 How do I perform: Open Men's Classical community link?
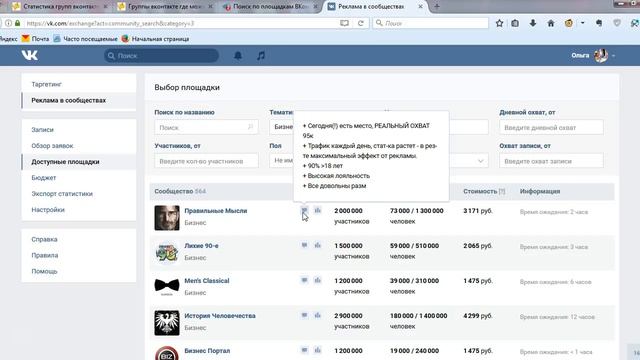(207, 281)
